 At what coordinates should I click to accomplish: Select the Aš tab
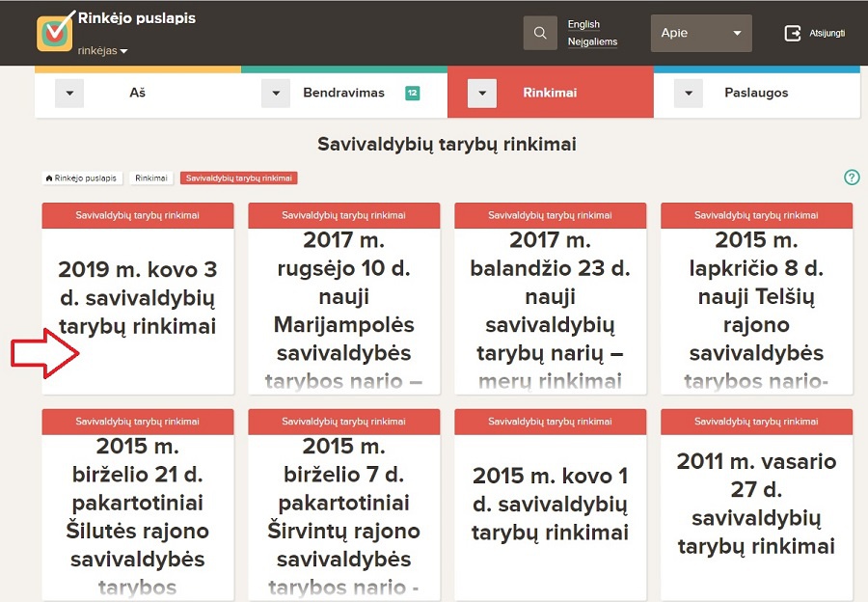pyautogui.click(x=138, y=93)
